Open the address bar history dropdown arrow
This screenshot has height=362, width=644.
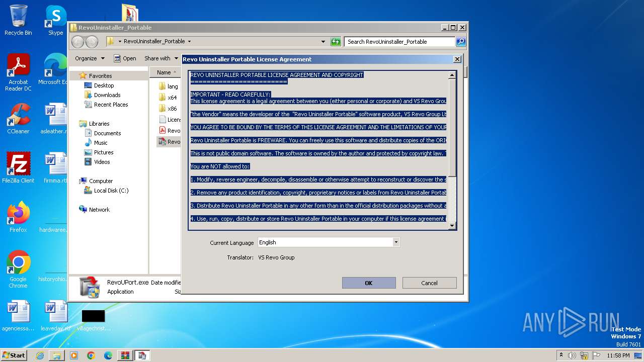pos(323,42)
